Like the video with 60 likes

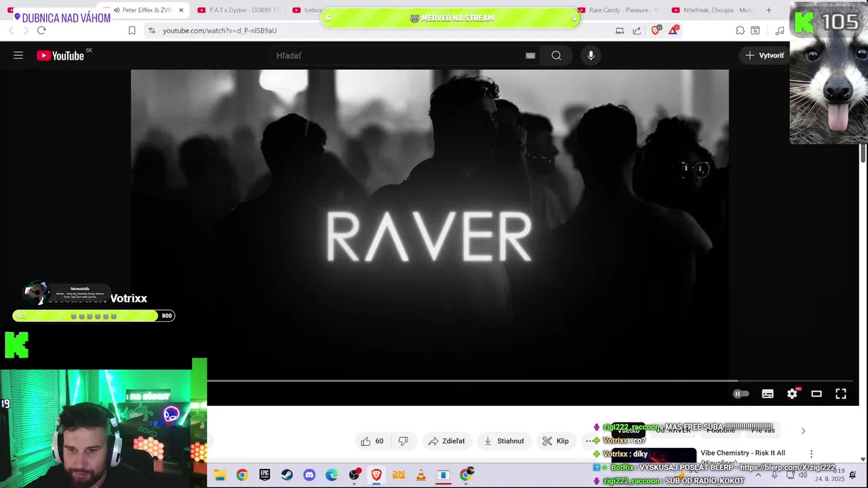point(372,441)
